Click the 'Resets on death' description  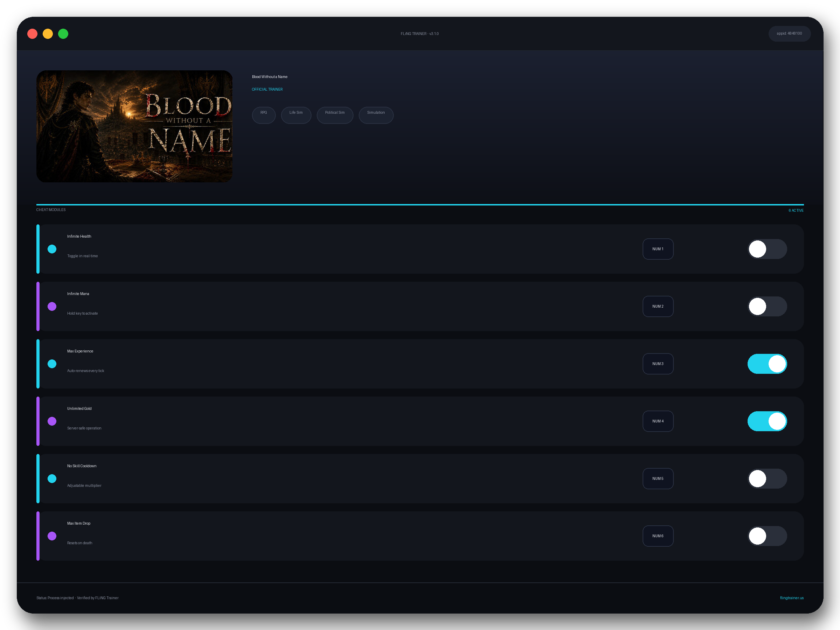pos(80,543)
